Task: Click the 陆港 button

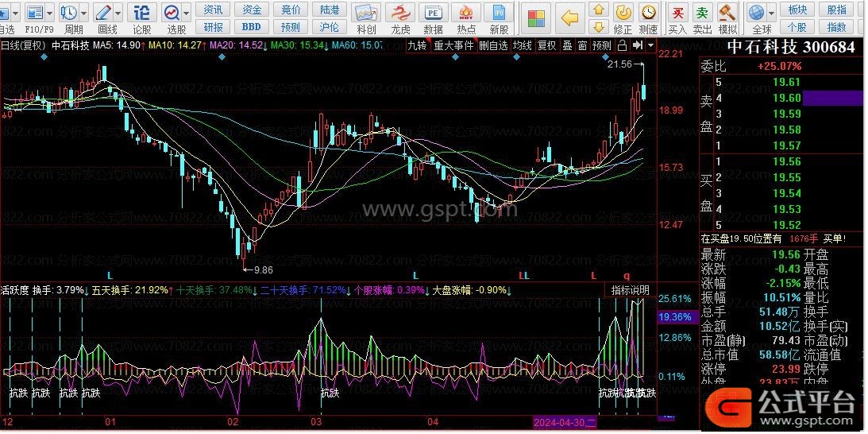Action: [330, 10]
